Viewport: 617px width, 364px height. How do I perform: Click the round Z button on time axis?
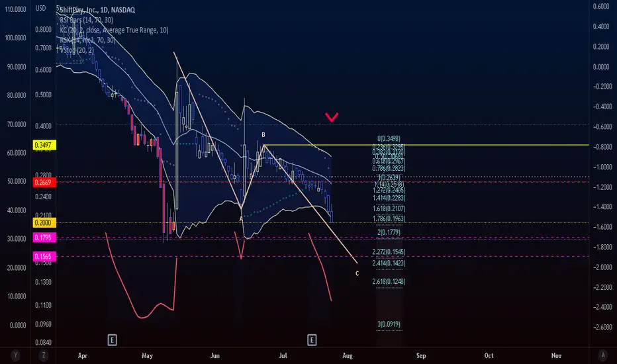[x=43, y=355]
